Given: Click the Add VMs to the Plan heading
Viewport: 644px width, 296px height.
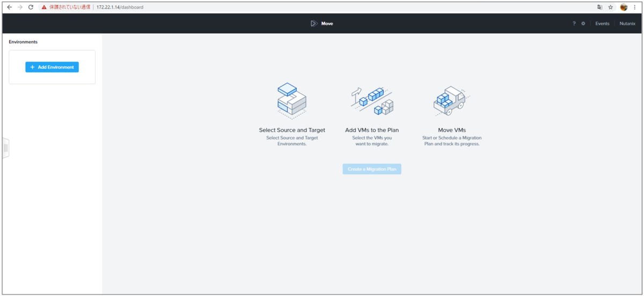Looking at the screenshot, I should (x=372, y=130).
